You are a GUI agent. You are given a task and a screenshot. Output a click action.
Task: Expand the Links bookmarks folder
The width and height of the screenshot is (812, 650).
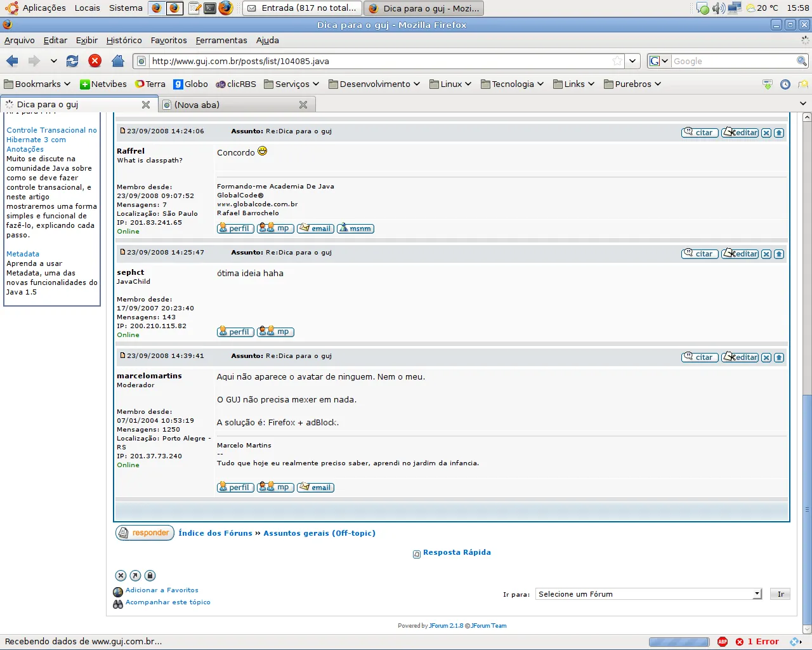(574, 84)
